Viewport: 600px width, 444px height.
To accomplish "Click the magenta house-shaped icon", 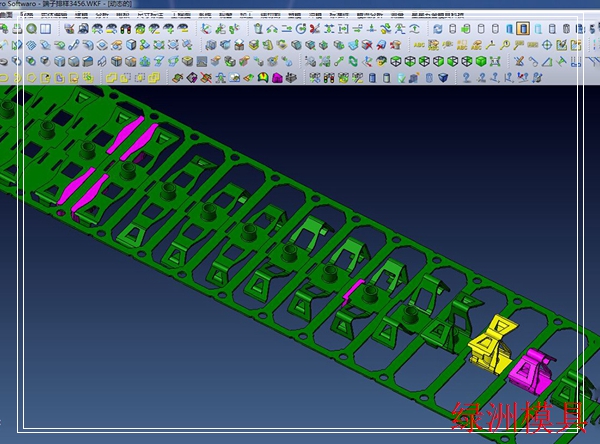I will click(x=277, y=78).
